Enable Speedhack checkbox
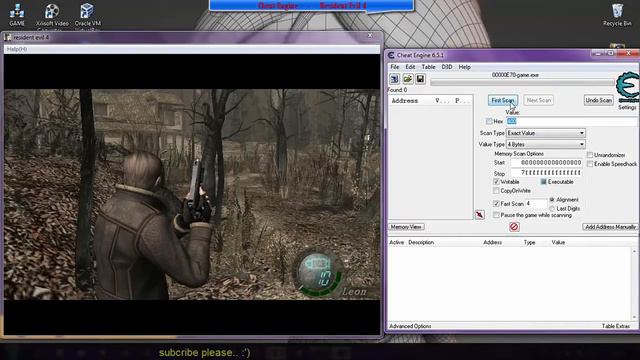Image resolution: width=640 pixels, height=360 pixels. pyautogui.click(x=590, y=164)
